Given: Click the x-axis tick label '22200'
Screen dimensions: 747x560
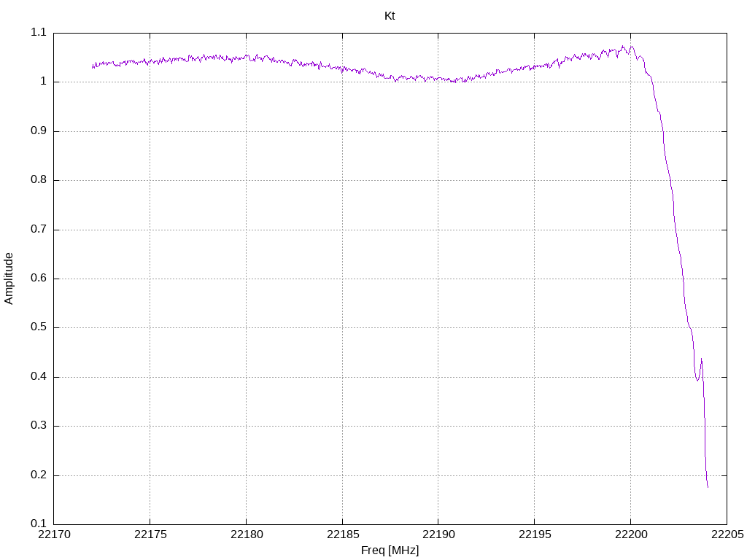Looking at the screenshot, I should (631, 534).
